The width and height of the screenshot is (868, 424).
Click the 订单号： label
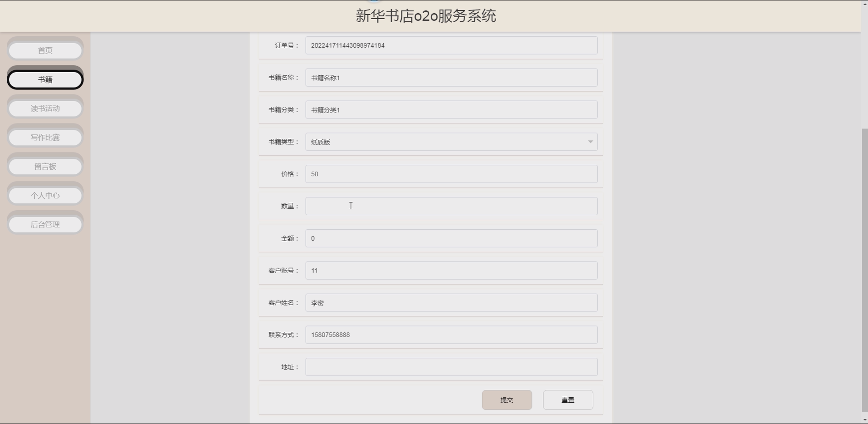(x=287, y=45)
